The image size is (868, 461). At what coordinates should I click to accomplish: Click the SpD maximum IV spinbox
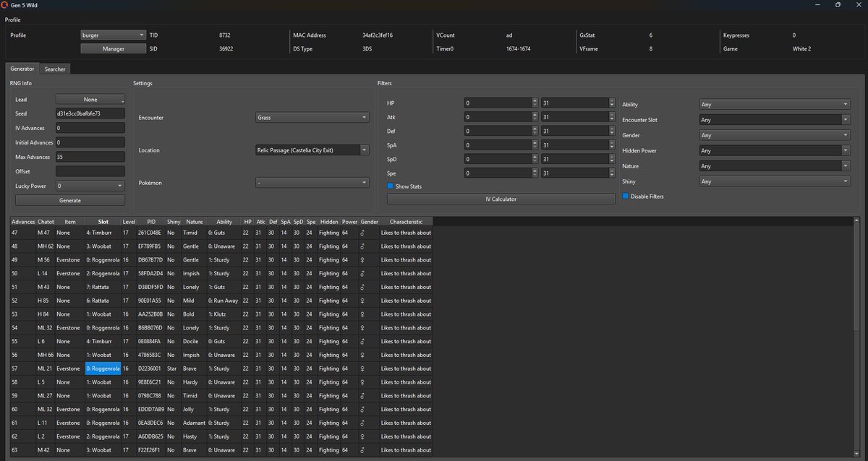tap(578, 159)
